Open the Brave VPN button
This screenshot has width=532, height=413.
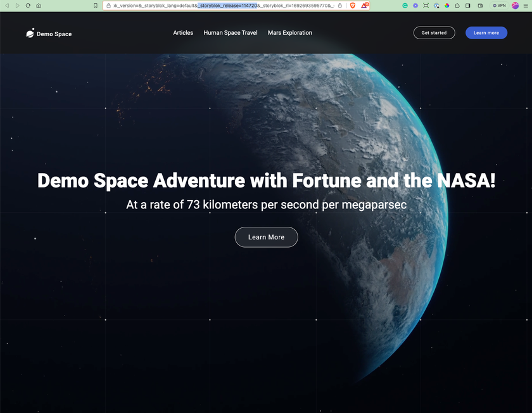tap(499, 6)
